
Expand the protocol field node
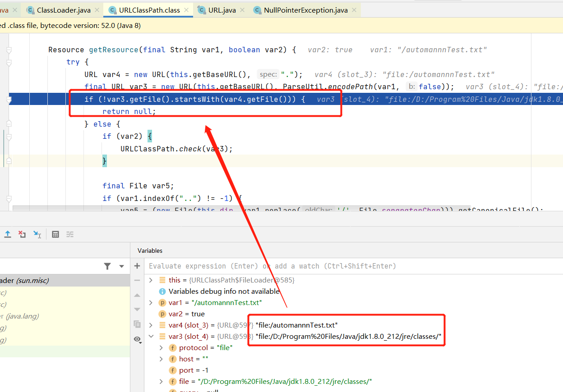[161, 348]
